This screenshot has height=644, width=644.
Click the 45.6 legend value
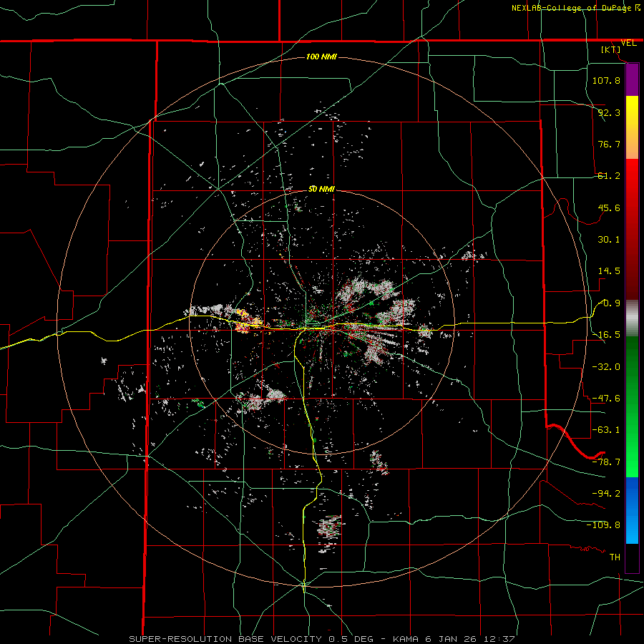tap(609, 208)
